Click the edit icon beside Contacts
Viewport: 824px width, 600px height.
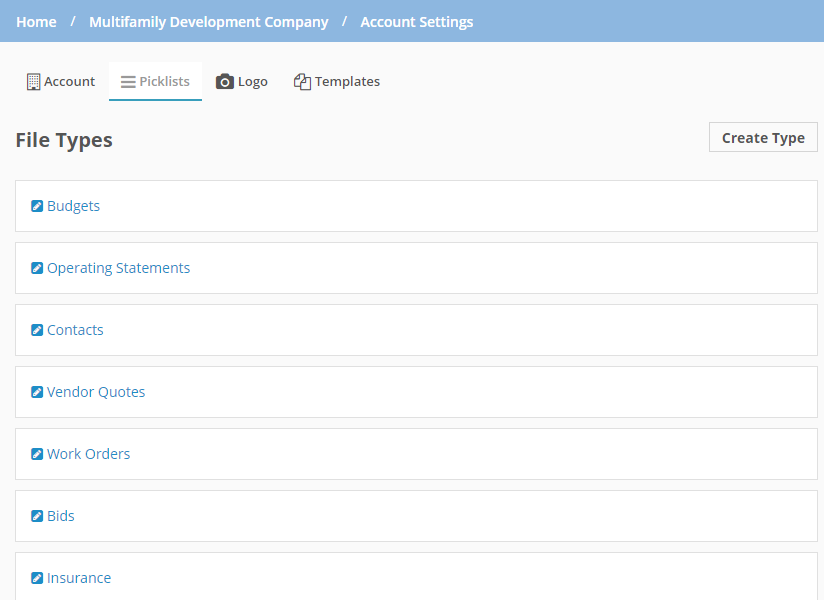[x=37, y=330]
